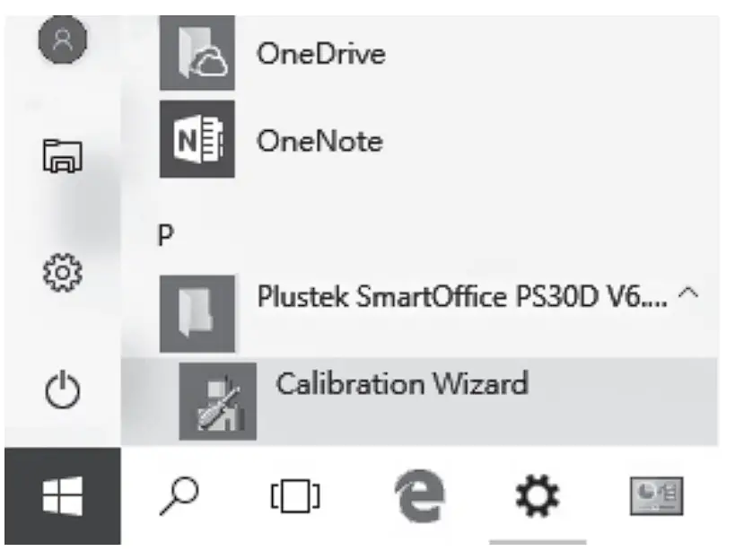The image size is (735, 560).
Task: Open the taskbar Settings gear app
Action: (x=538, y=496)
